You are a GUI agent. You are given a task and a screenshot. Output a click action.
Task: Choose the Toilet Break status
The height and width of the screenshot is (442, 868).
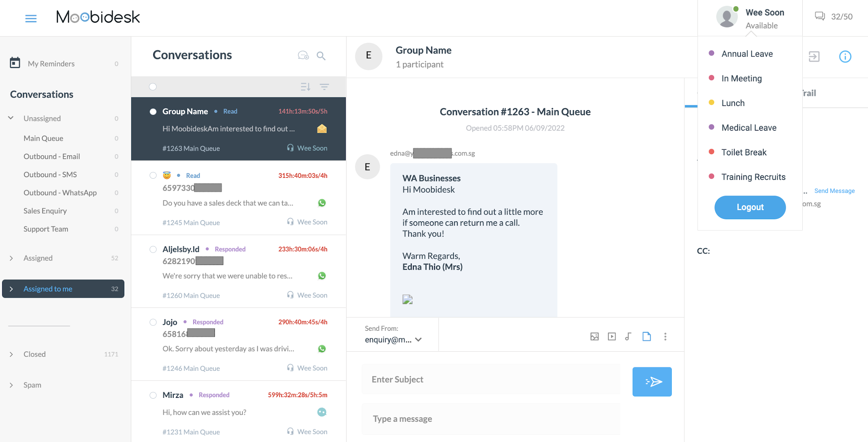744,152
